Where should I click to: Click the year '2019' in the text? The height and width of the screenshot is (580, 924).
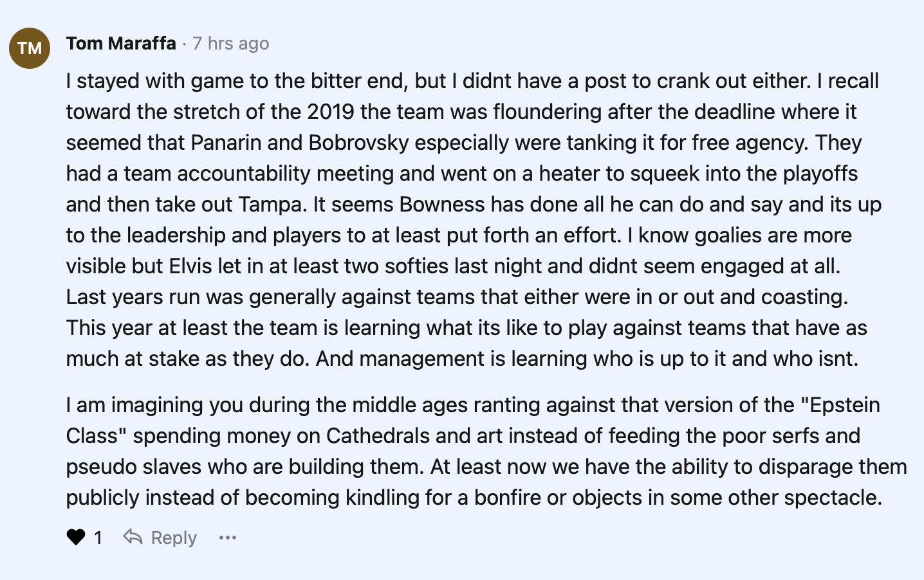click(331, 111)
